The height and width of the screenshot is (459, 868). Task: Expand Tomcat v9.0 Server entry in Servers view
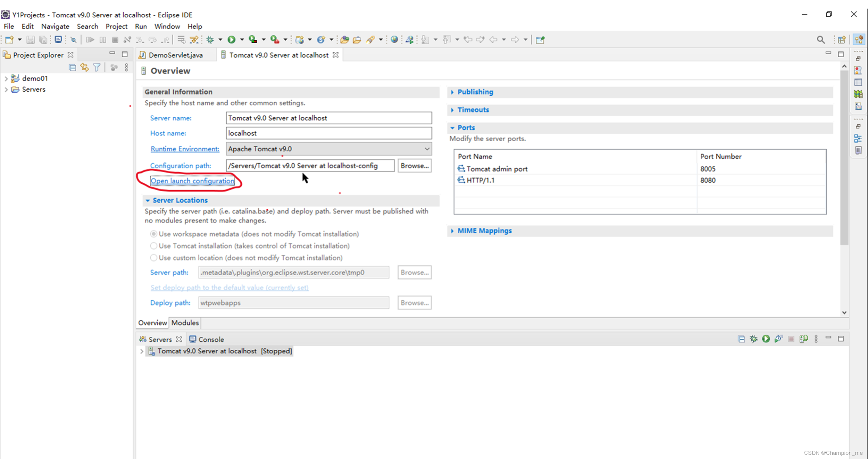click(142, 351)
